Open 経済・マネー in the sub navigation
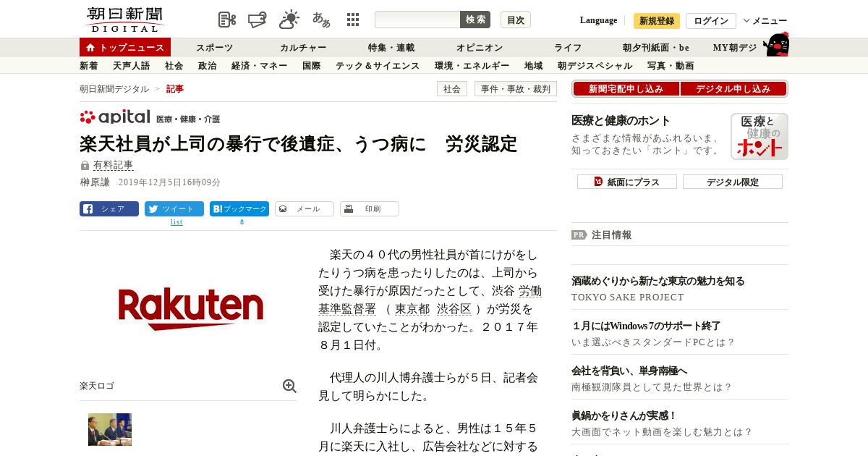The height and width of the screenshot is (456, 868). click(x=260, y=66)
